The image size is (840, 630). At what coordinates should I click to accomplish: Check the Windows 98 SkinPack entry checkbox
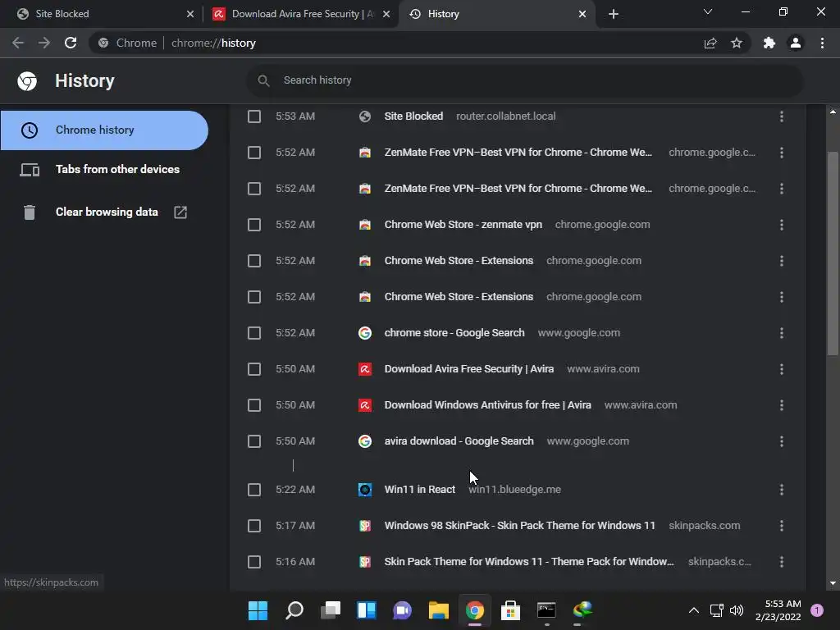(254, 526)
